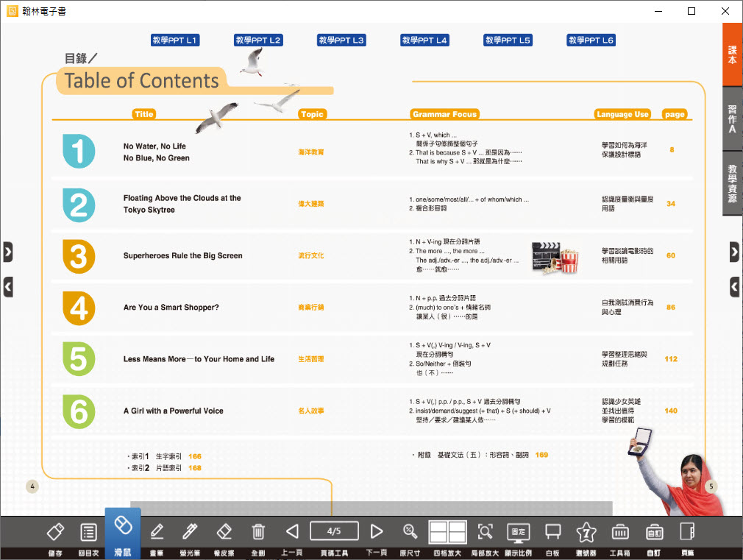Open the 白板 whiteboard tool
This screenshot has height=560, width=743.
click(552, 532)
